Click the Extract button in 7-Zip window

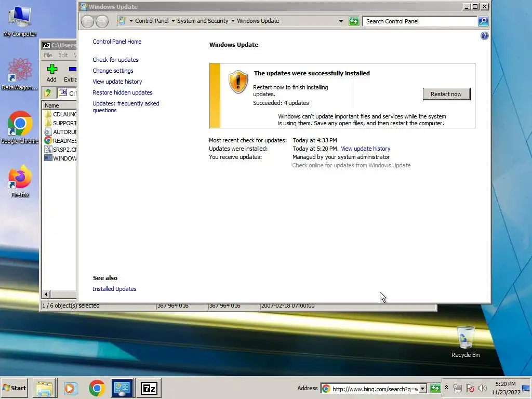point(70,73)
